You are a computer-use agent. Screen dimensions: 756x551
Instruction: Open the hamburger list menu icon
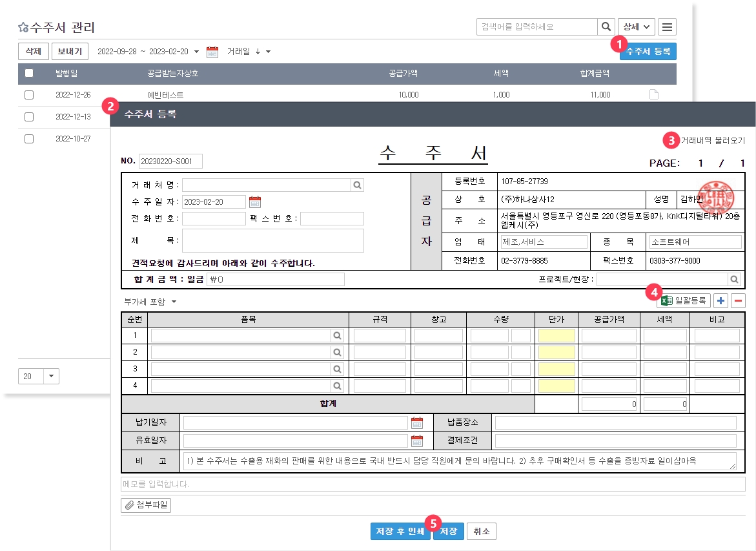coord(668,27)
